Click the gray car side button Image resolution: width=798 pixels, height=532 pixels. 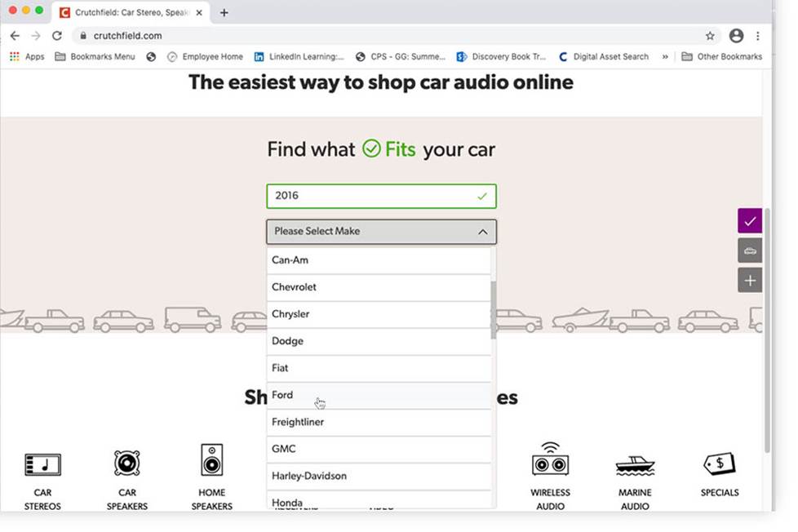click(750, 250)
